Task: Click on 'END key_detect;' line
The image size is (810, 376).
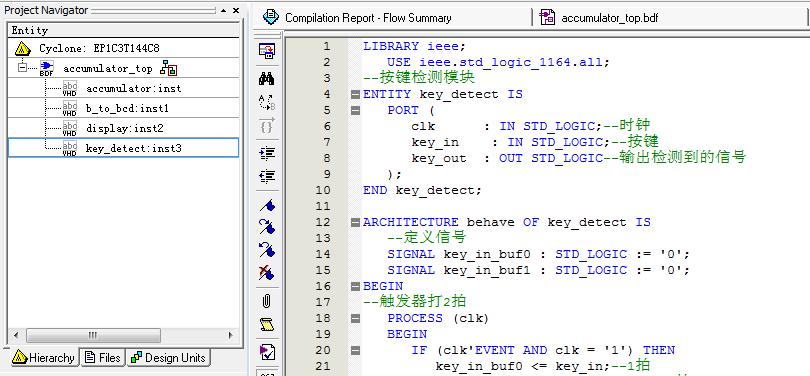Action: tap(422, 191)
